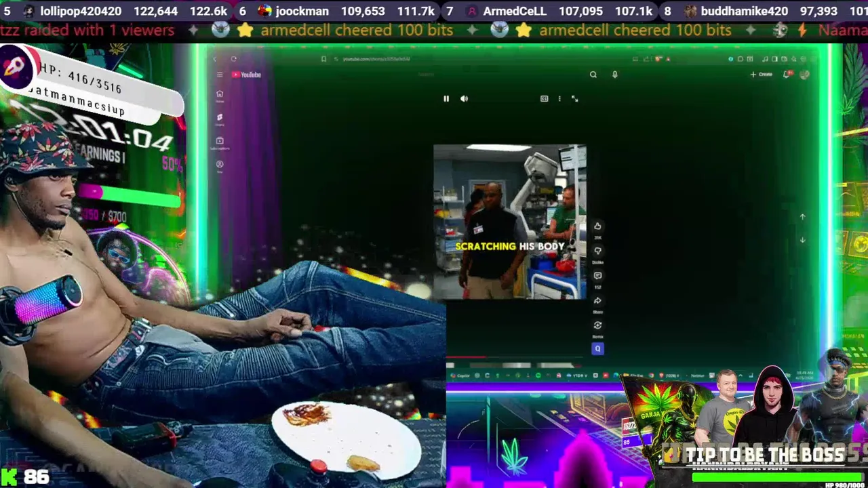Image resolution: width=868 pixels, height=488 pixels.
Task: Click the Dislike thumbs-down icon
Action: click(x=597, y=251)
